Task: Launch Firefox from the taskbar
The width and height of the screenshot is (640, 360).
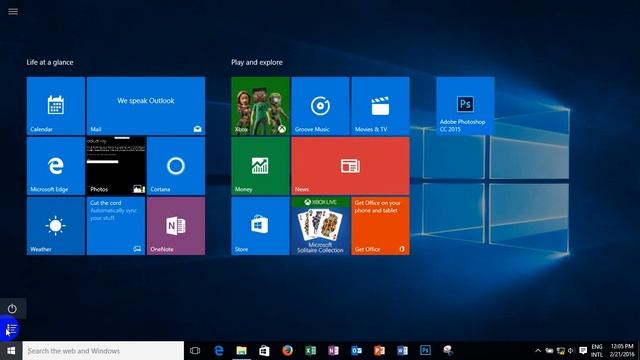Action: 287,351
